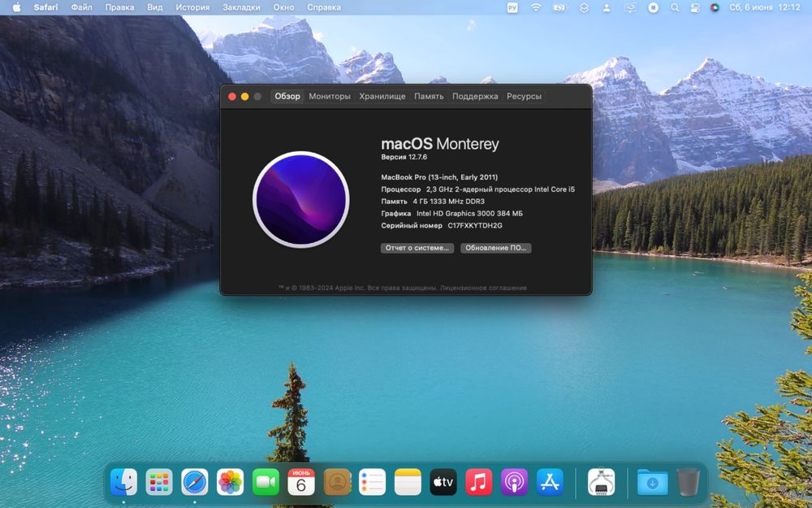This screenshot has height=508, width=812.
Task: Open Podcasts from the Dock
Action: pos(514,482)
